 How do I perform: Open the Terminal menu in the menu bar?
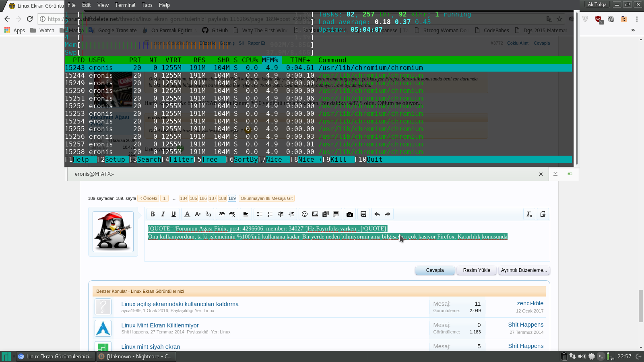point(125,5)
